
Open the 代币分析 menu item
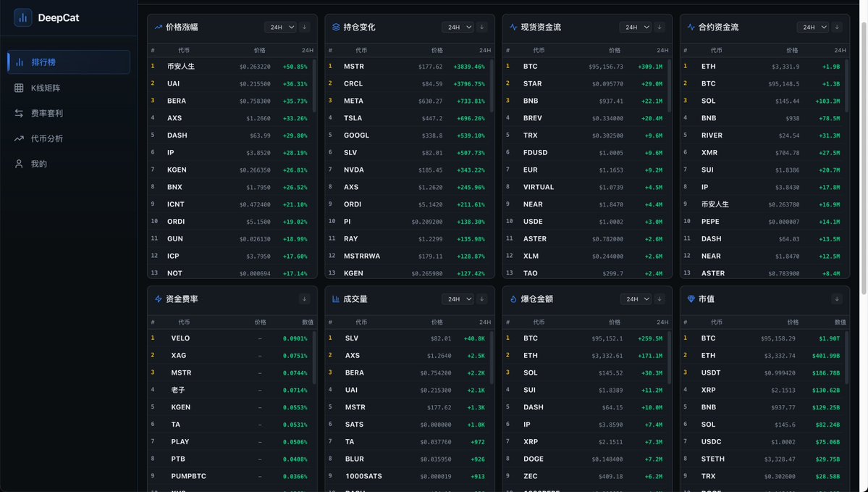click(69, 138)
